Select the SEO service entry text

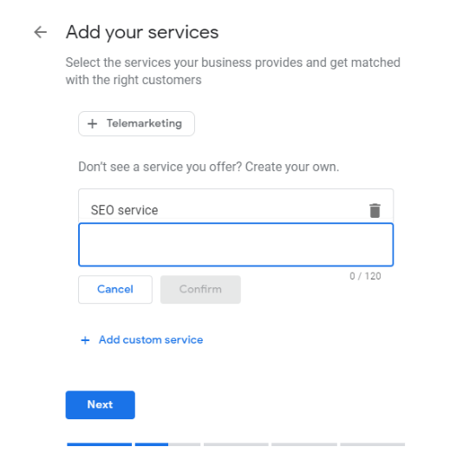coord(125,210)
